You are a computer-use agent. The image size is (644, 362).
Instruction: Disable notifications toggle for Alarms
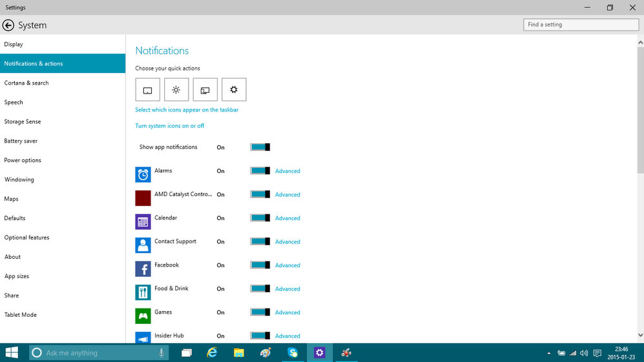pos(260,171)
